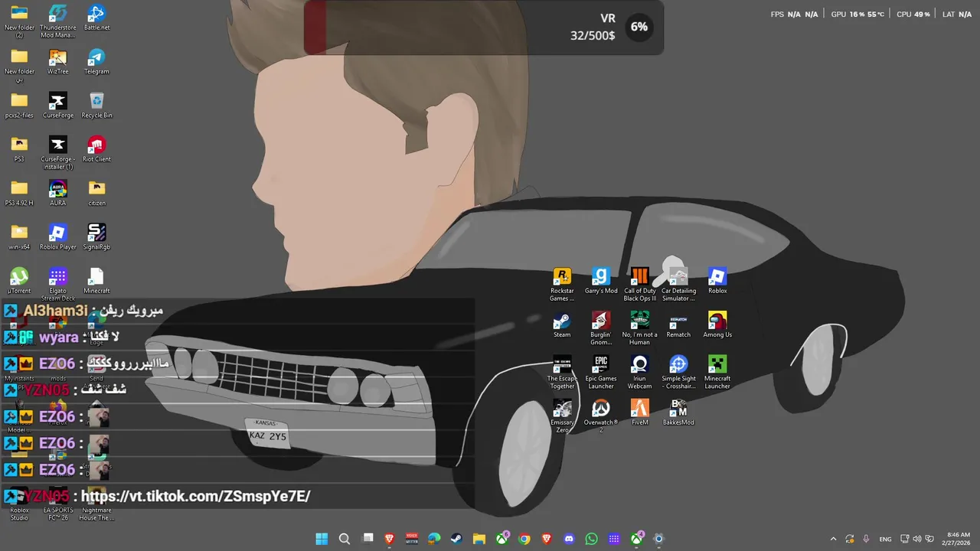Open Voice Meeter from the taskbar
This screenshot has width=980, height=551.
[412, 539]
